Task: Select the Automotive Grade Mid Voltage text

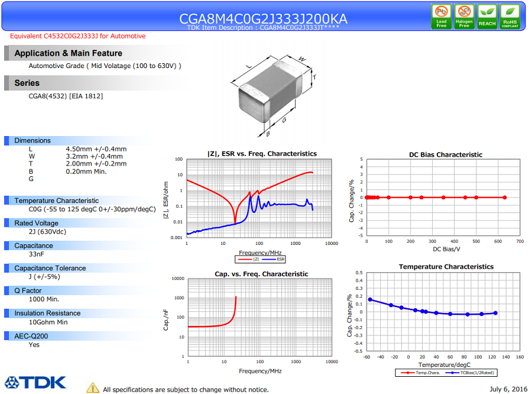Action: [x=105, y=66]
